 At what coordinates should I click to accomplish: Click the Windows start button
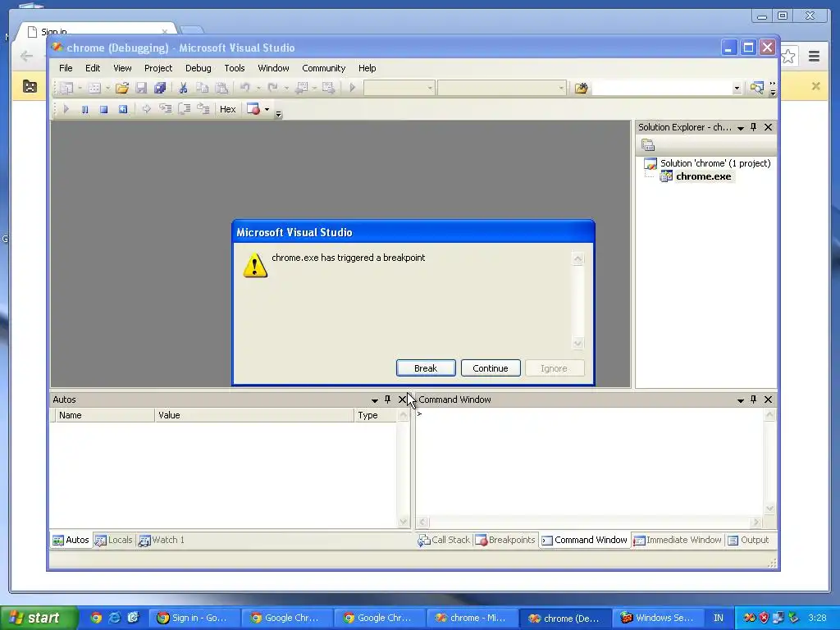point(38,618)
